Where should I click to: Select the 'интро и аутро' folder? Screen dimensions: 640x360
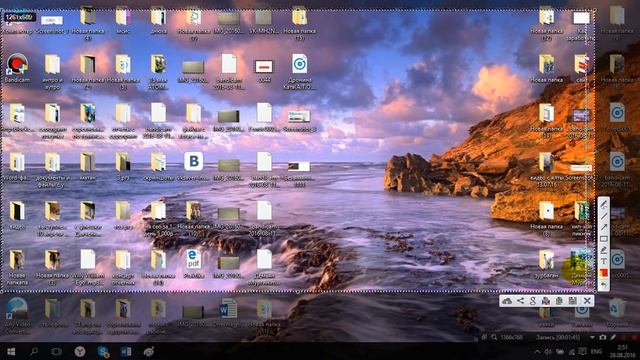tap(52, 71)
